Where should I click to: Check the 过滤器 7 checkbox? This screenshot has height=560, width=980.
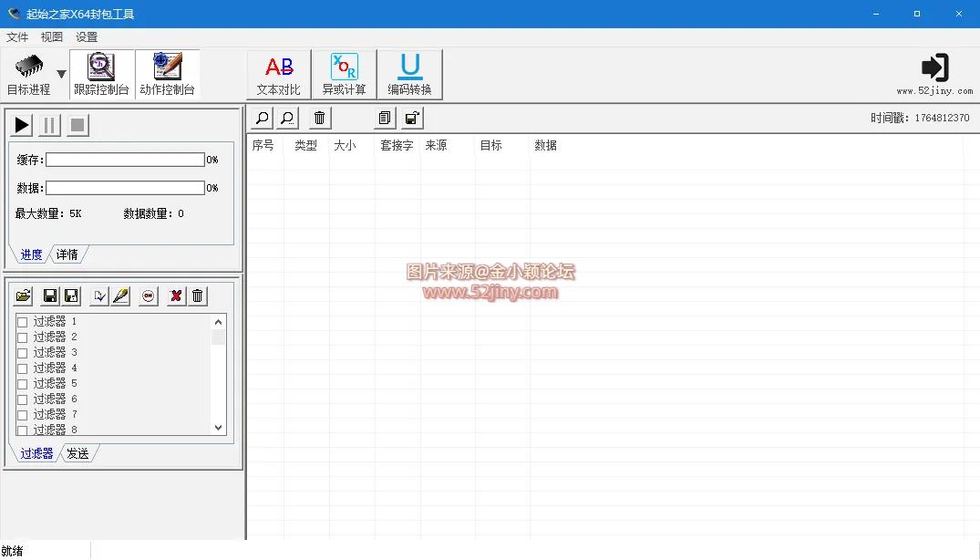(22, 415)
